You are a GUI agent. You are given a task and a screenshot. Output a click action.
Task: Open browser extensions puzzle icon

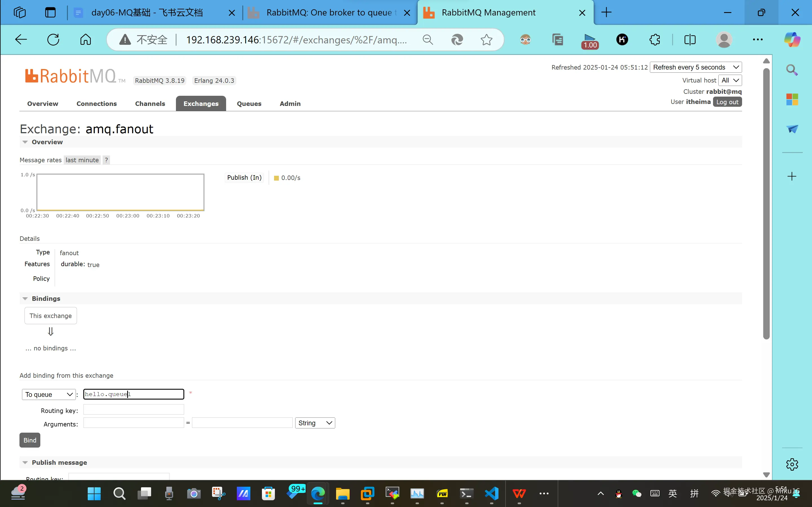[x=655, y=39]
